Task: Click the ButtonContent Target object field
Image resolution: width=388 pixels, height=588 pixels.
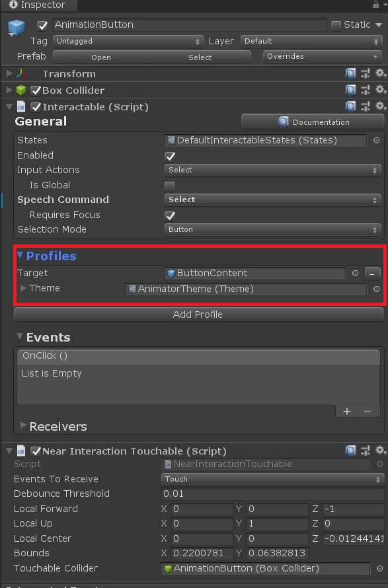Action: (255, 274)
